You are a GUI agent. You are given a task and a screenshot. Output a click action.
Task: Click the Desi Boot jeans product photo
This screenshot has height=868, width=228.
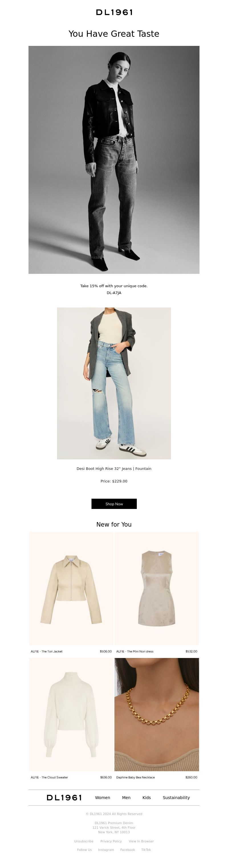point(114,383)
